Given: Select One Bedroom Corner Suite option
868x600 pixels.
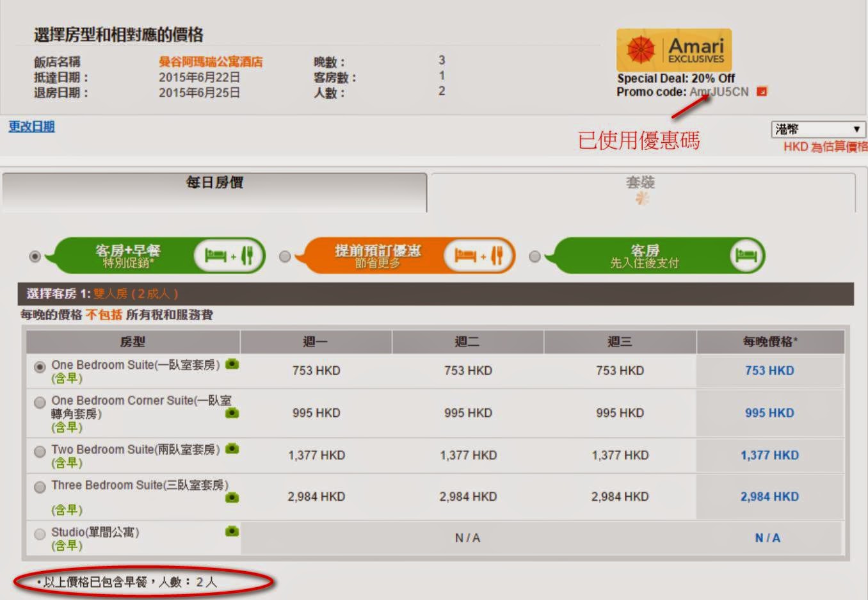Looking at the screenshot, I should click(x=40, y=402).
